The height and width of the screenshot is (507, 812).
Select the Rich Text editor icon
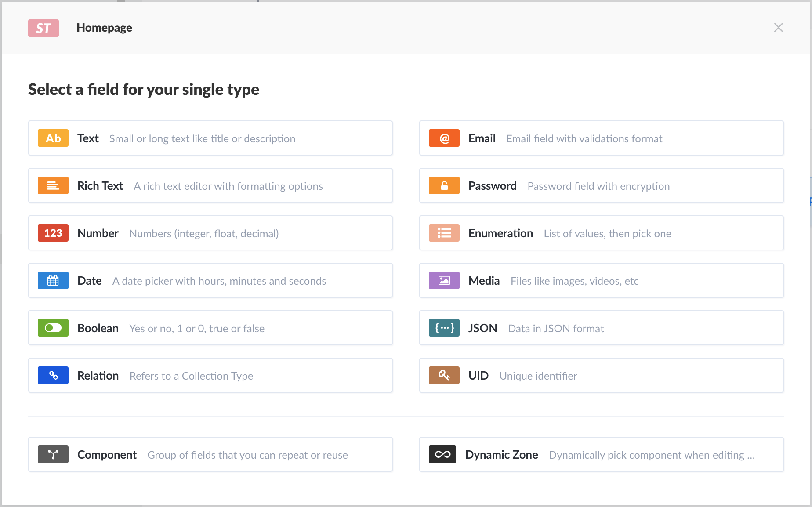coord(53,185)
